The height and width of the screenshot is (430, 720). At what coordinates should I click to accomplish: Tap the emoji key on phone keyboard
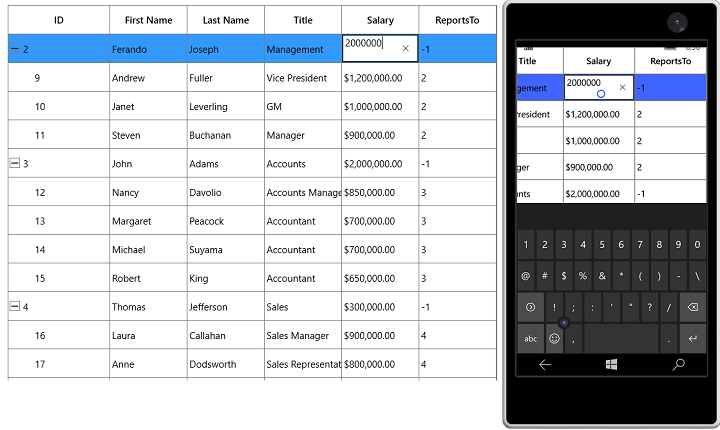554,339
